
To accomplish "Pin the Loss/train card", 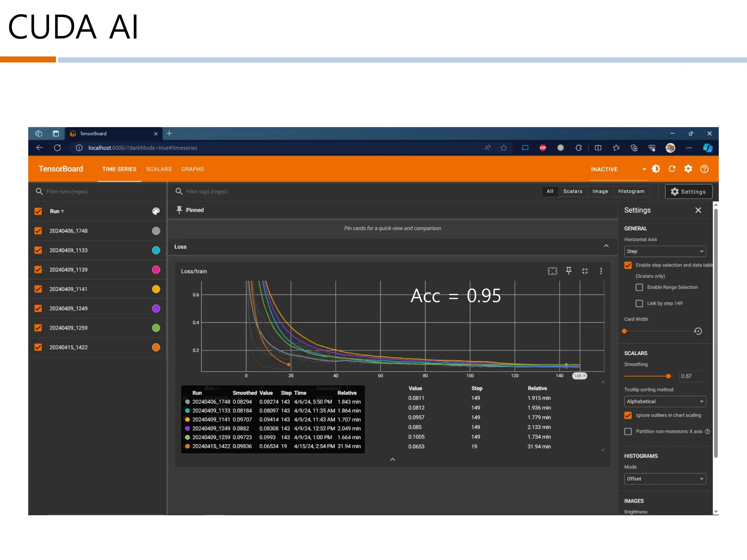I will click(568, 271).
